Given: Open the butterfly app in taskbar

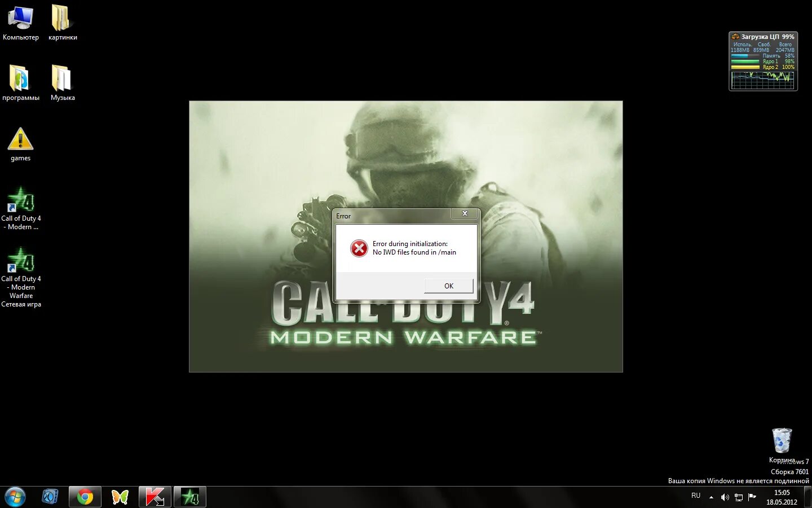Looking at the screenshot, I should pyautogui.click(x=120, y=497).
